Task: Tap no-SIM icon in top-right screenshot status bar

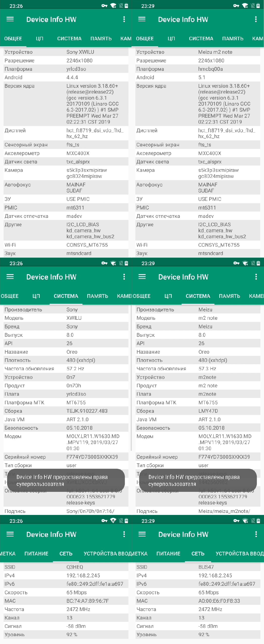Action: coord(253,6)
